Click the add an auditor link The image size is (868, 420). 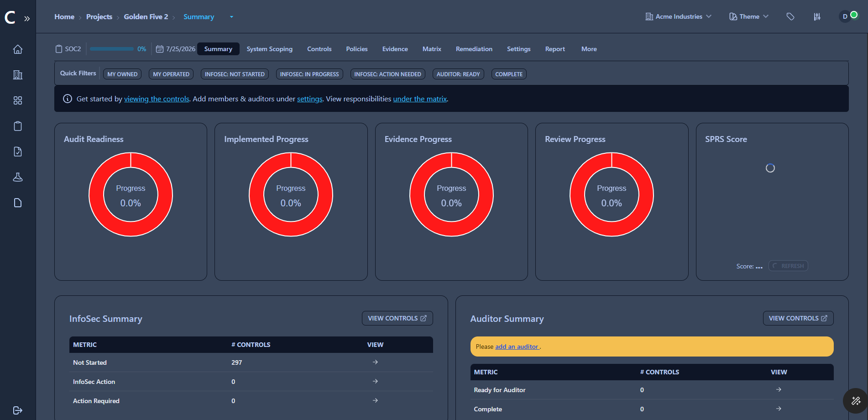coord(517,346)
